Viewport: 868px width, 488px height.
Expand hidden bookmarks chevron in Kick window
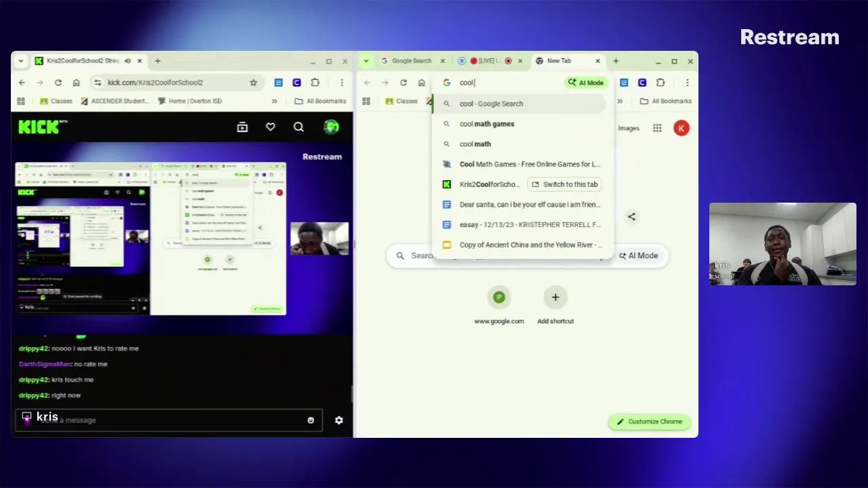(x=274, y=101)
